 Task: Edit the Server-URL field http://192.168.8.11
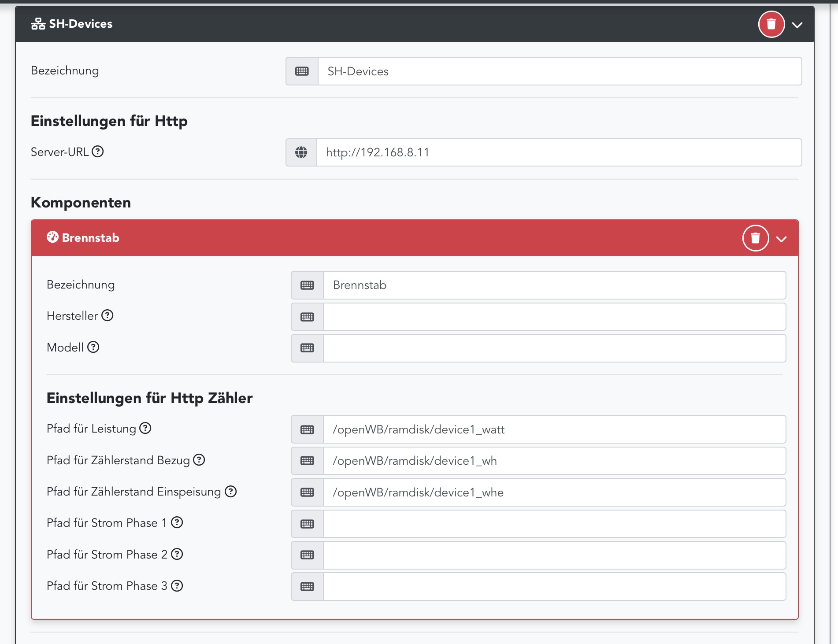pyautogui.click(x=559, y=152)
